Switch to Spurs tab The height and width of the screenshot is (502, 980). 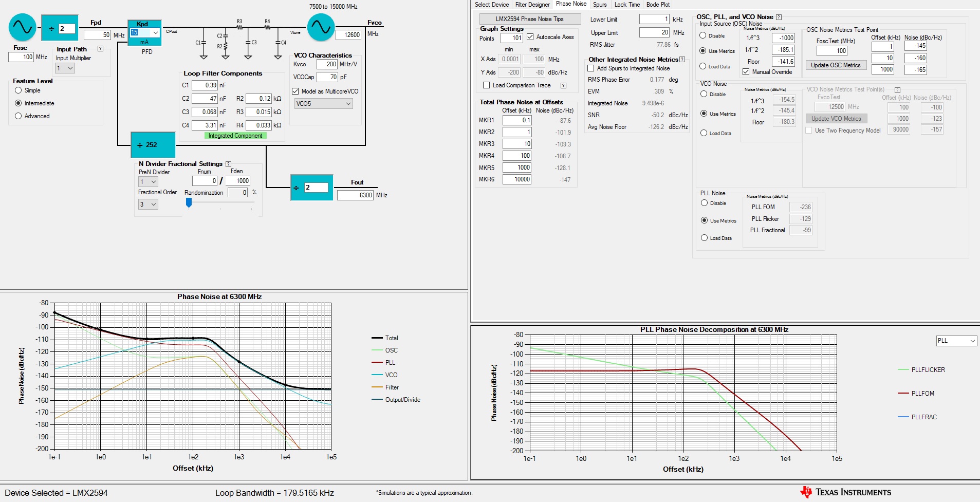tap(600, 5)
